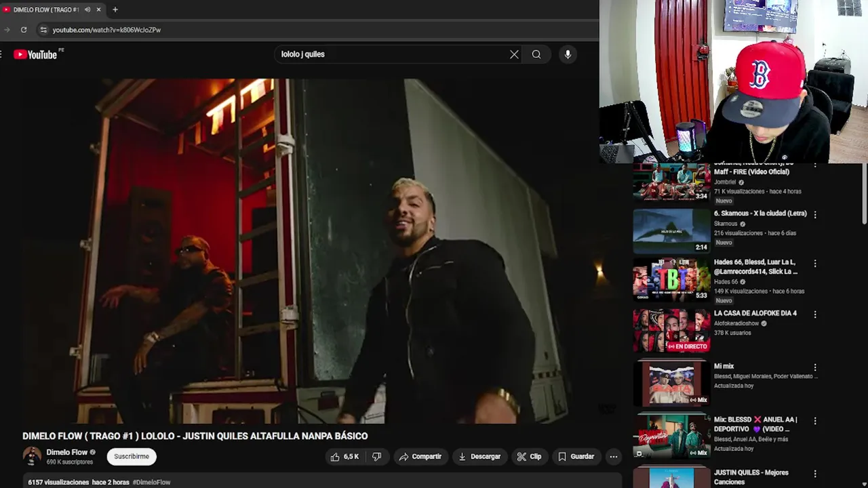Dislike the video
Image resolution: width=868 pixels, height=488 pixels.
pos(377,457)
